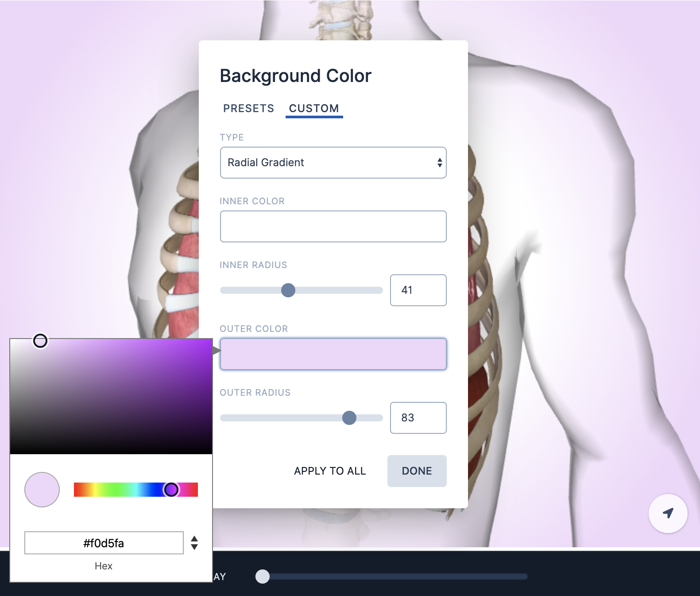The width and height of the screenshot is (700, 596).
Task: Click the rainbow hue bar's green region
Action: point(116,490)
